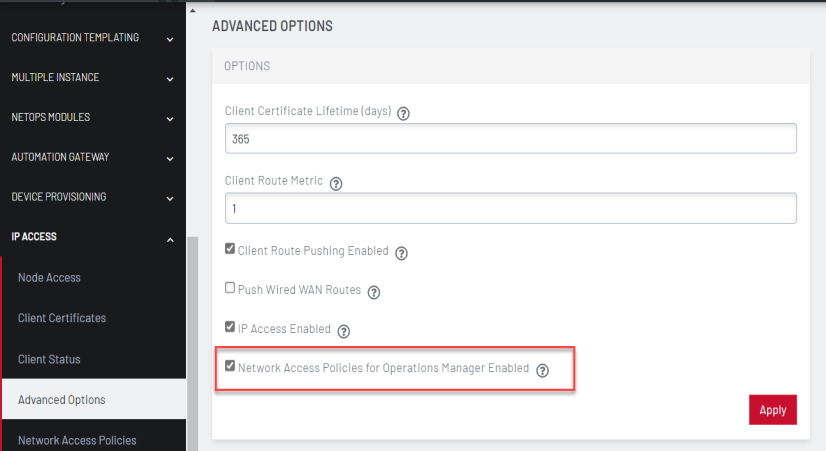Open Configuration Templating menu
Screen dimensions: 826x451
[x=75, y=37]
